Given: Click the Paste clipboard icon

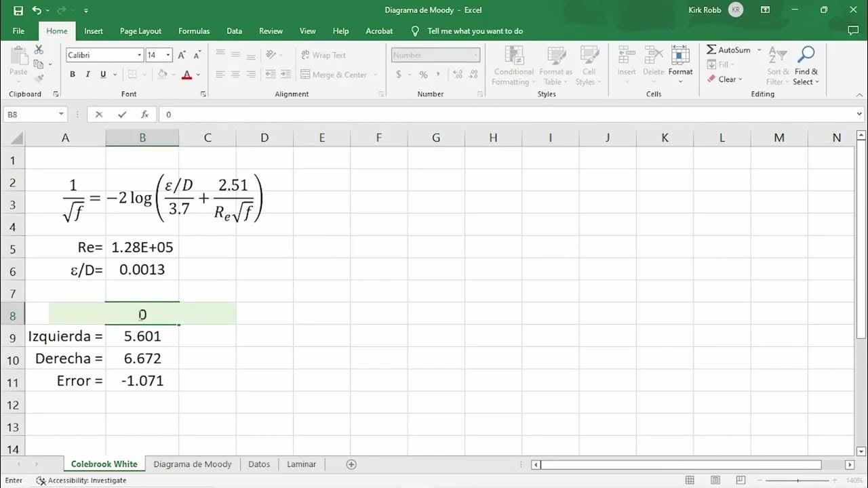Looking at the screenshot, I should [18, 57].
